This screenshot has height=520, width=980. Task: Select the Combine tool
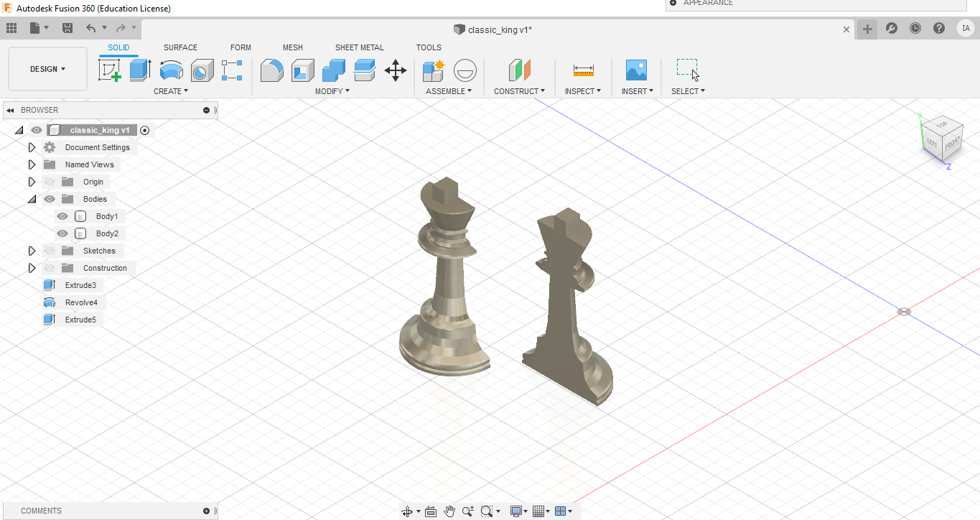[333, 70]
